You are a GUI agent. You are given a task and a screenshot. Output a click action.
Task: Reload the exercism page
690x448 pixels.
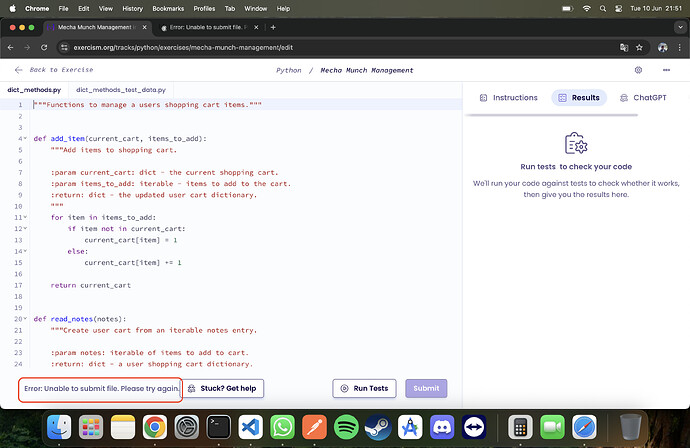tap(44, 48)
